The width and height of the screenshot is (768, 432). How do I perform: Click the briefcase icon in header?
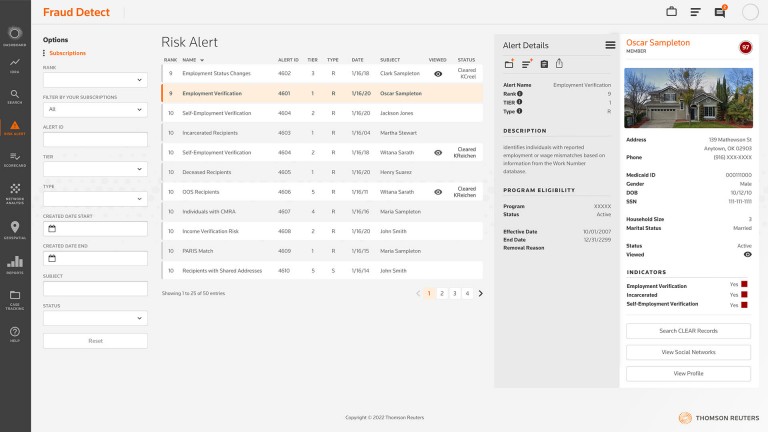click(671, 12)
